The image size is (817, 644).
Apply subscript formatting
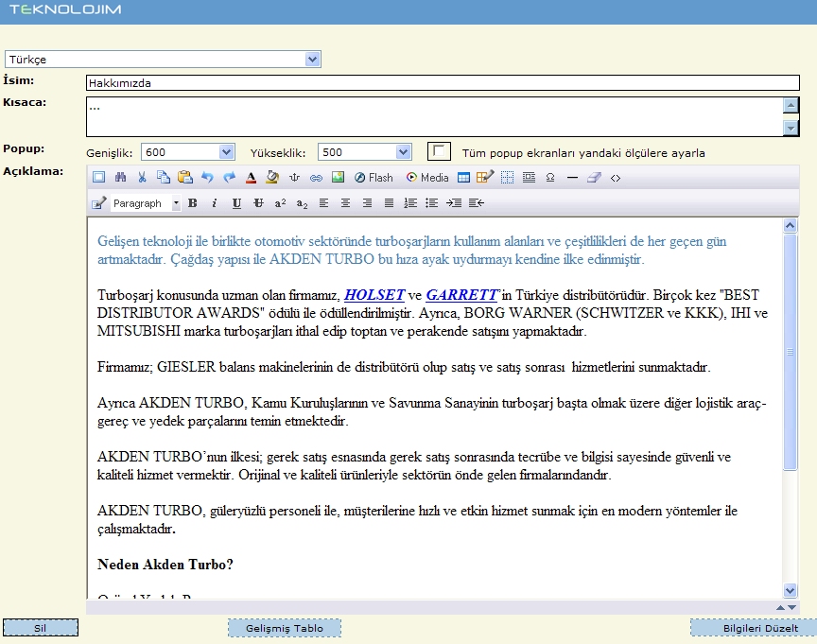coord(303,203)
